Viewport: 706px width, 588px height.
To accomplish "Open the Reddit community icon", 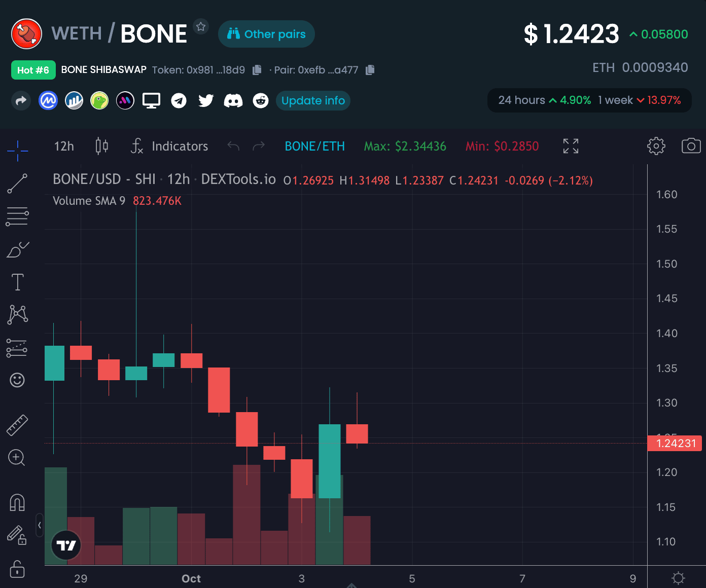I will [x=261, y=101].
